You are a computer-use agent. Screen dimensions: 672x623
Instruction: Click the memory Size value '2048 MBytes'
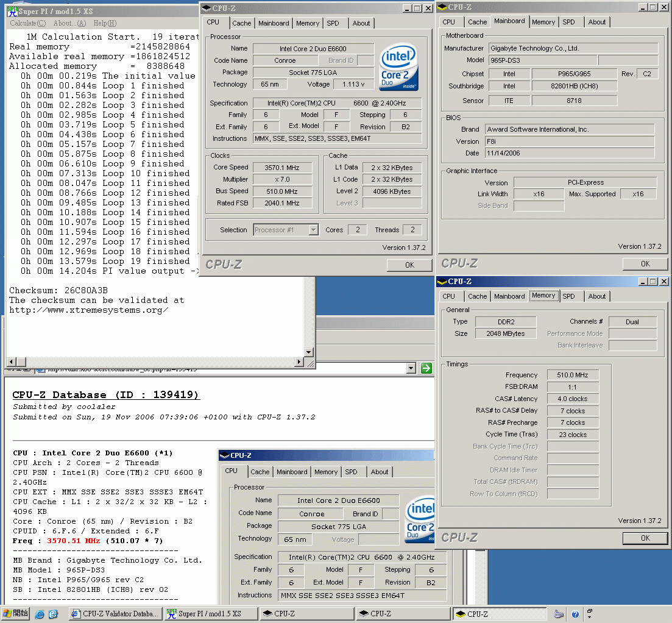pos(506,333)
